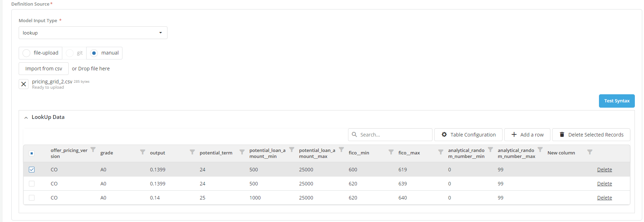Open filter for grade column
This screenshot has height=222, width=644.
coord(143,152)
